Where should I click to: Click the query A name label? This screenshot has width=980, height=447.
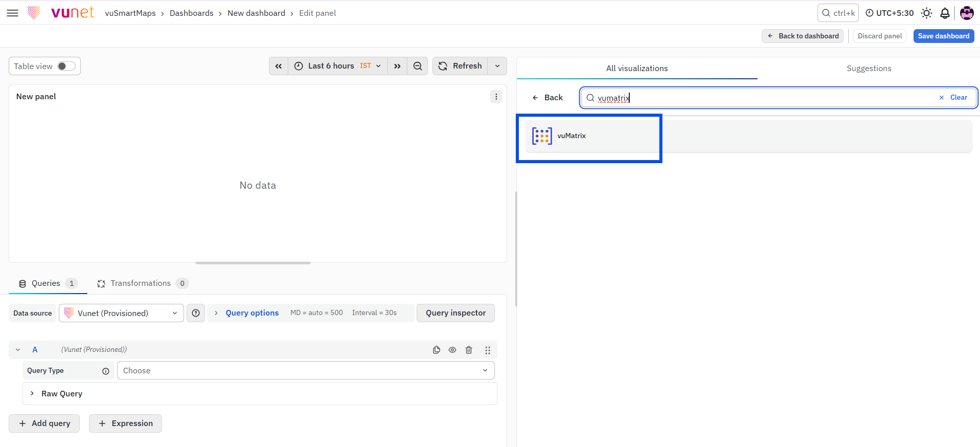35,350
